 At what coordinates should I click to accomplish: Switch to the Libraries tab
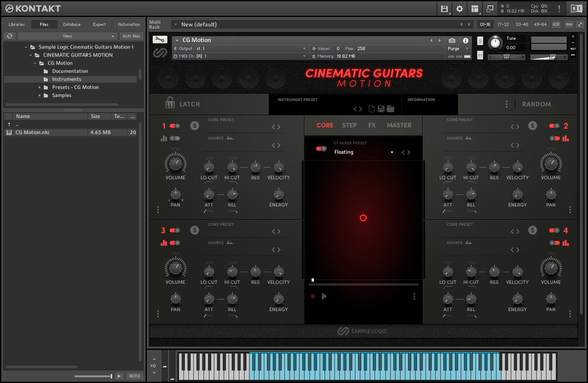[x=17, y=25]
